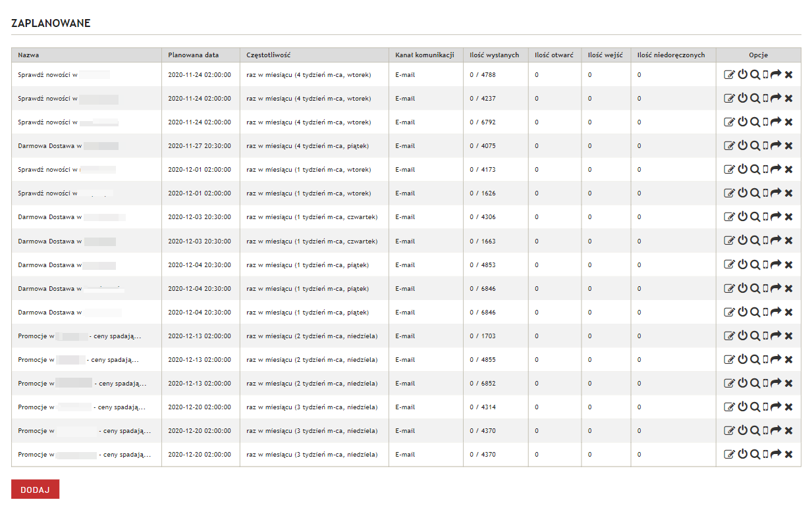Click the Planowana data column header
812x506 pixels.
(193, 55)
